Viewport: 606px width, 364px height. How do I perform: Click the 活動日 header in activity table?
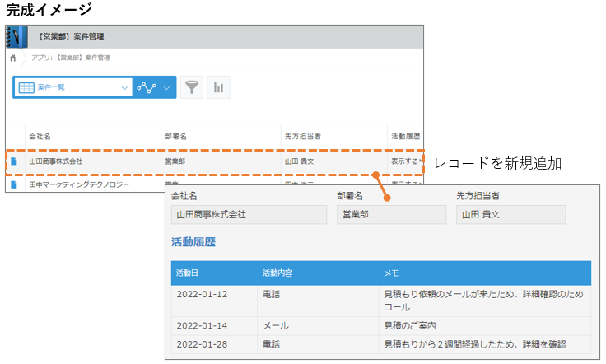[185, 273]
